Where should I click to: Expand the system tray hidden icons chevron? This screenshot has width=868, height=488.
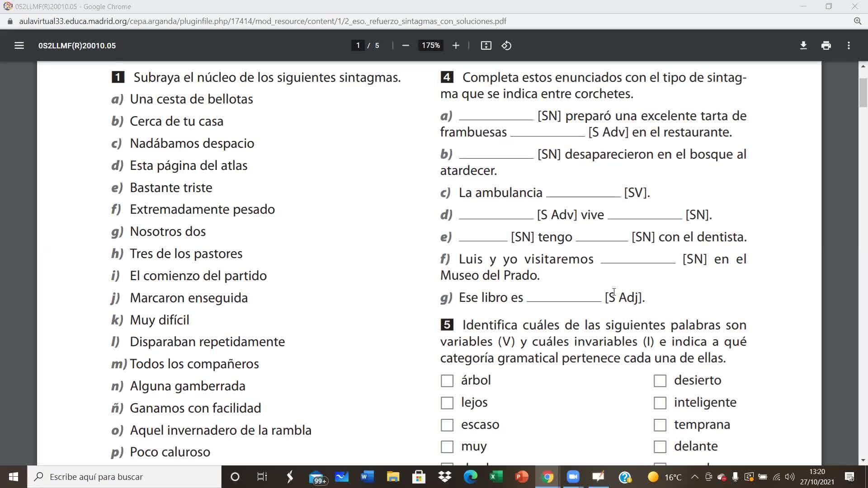pyautogui.click(x=695, y=477)
